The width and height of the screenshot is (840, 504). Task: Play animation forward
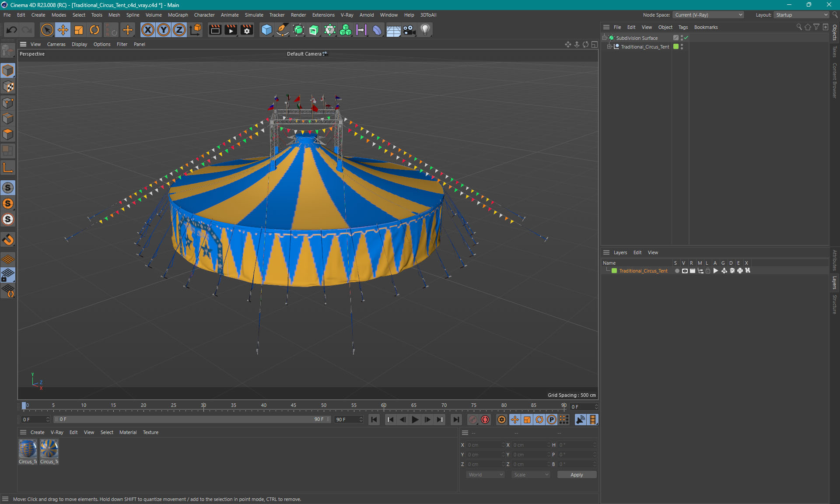415,420
